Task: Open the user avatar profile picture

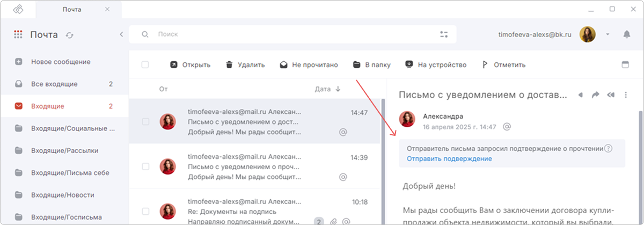Action: point(588,34)
